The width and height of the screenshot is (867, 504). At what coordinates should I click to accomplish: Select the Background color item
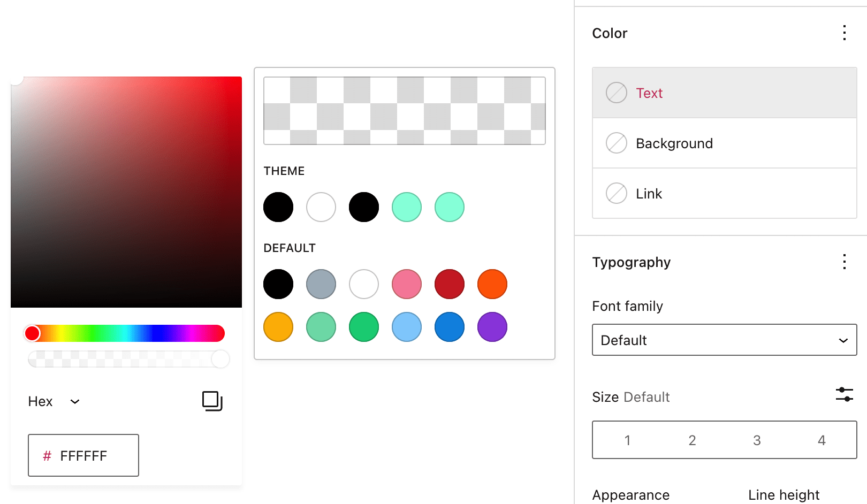pyautogui.click(x=724, y=143)
